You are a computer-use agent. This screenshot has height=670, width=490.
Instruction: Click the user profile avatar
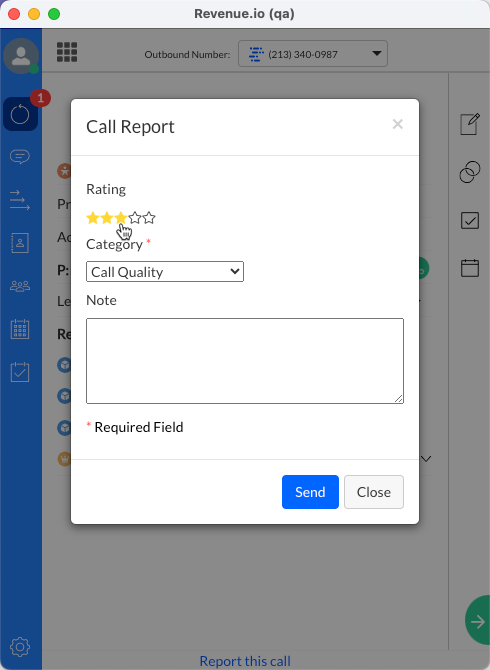[21, 56]
